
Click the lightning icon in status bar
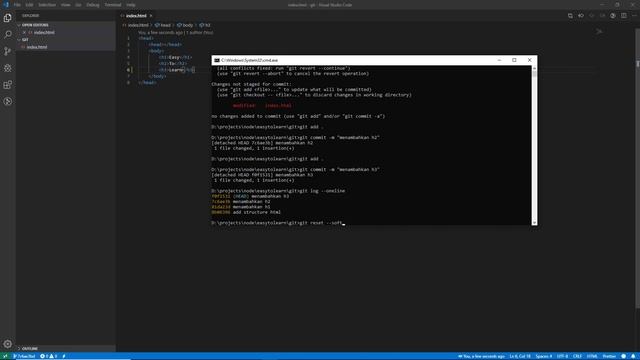[64, 356]
